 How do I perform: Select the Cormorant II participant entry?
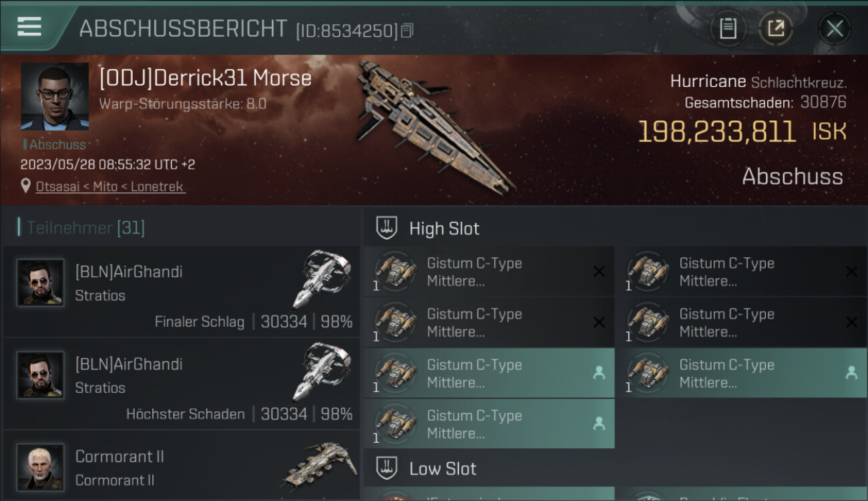pyautogui.click(x=182, y=466)
